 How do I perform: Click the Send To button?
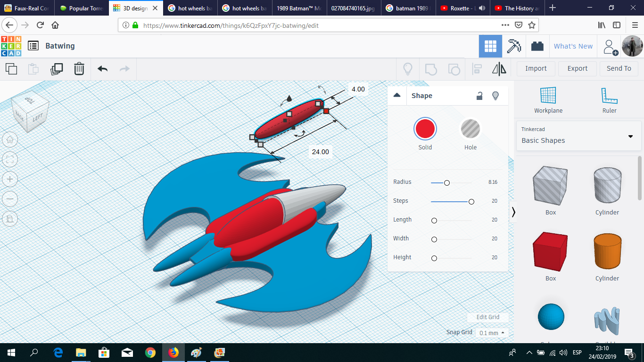619,68
